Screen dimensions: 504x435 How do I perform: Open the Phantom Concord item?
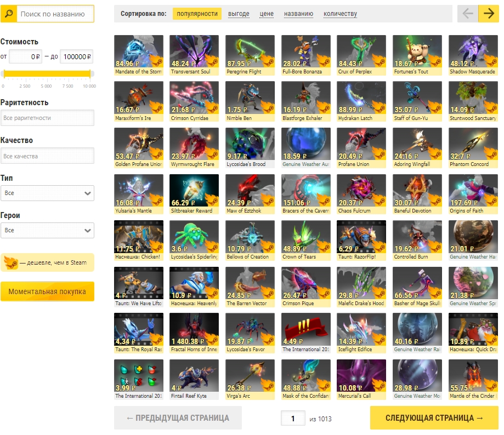point(473,148)
